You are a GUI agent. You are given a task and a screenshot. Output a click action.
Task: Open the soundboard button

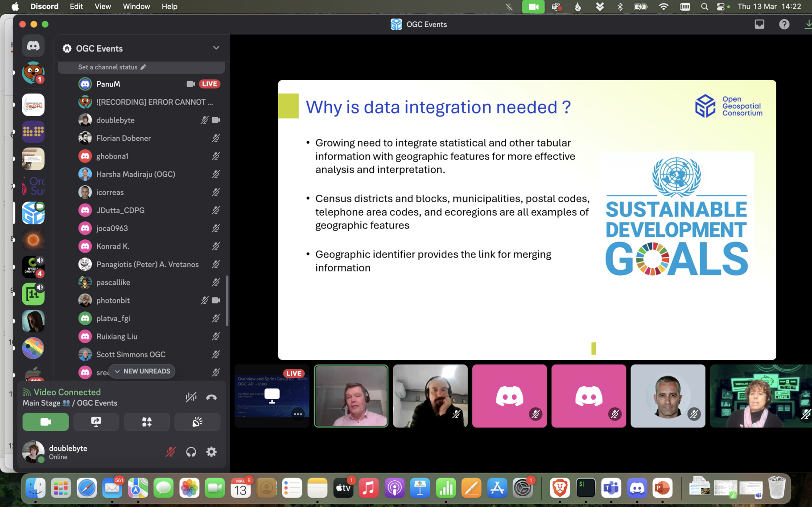click(x=197, y=421)
